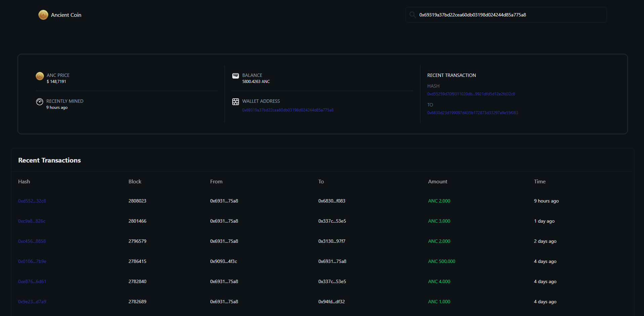Click the ANC Price coin icon
Screen dimensions: 644x316
40,76
